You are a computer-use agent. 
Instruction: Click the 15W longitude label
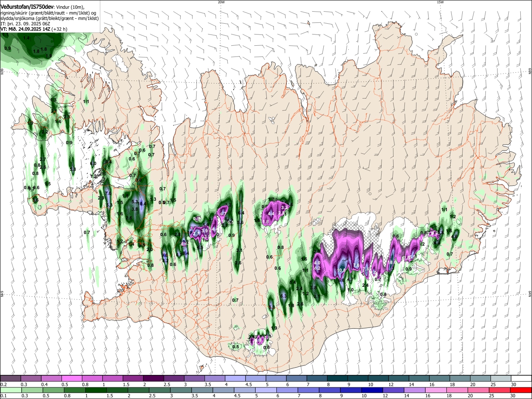click(440, 2)
